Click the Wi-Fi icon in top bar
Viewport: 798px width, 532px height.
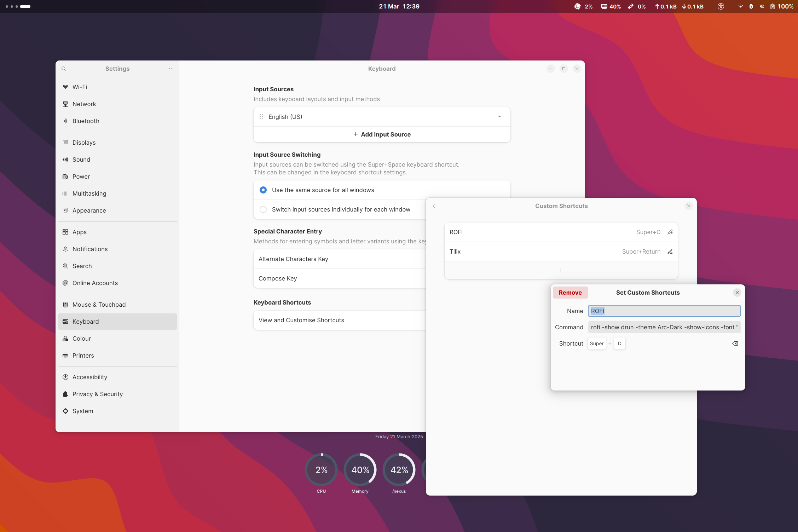[740, 6]
